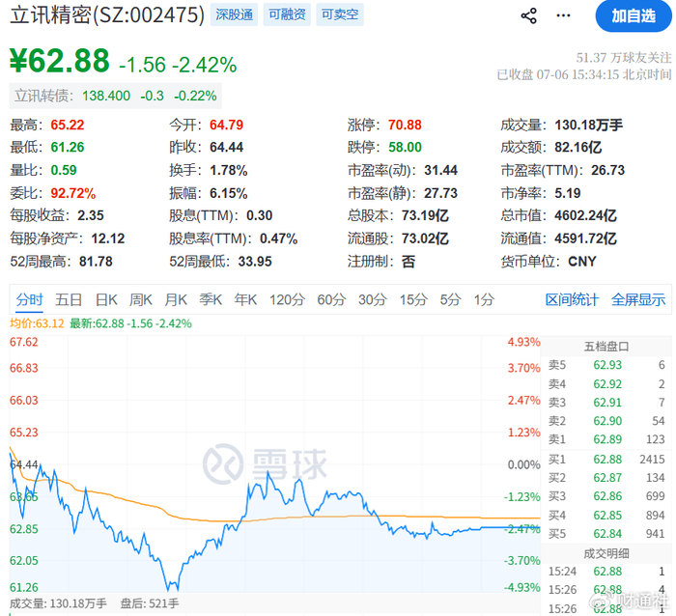Switch to the 周K chart tab
The width and height of the screenshot is (676, 616).
coord(141,299)
